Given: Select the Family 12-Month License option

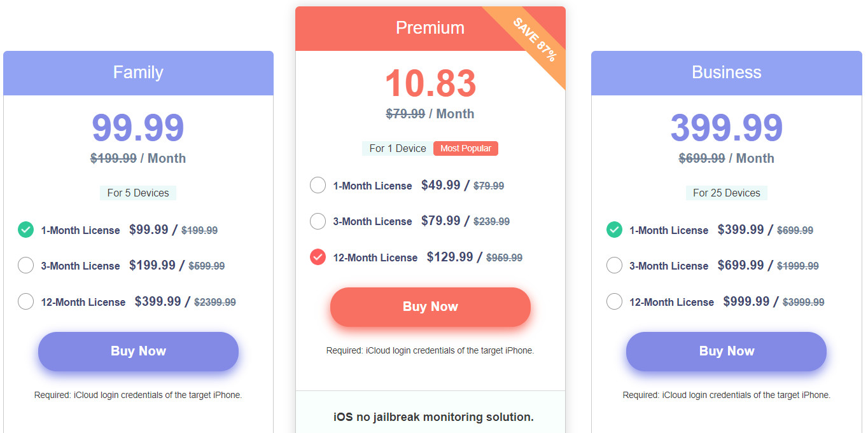Looking at the screenshot, I should tap(25, 301).
